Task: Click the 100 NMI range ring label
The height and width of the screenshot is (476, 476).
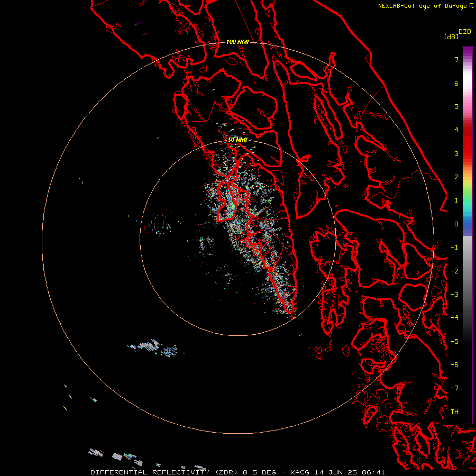Action: pyautogui.click(x=237, y=42)
